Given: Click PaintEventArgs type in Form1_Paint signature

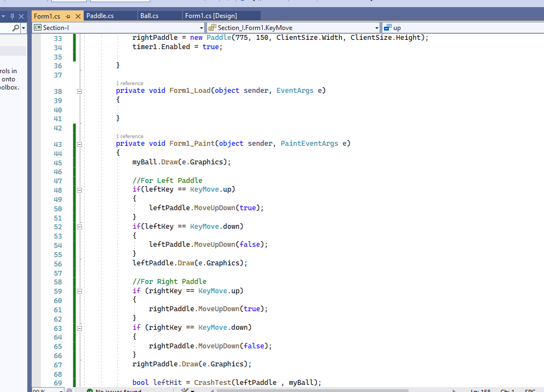Looking at the screenshot, I should (309, 144).
